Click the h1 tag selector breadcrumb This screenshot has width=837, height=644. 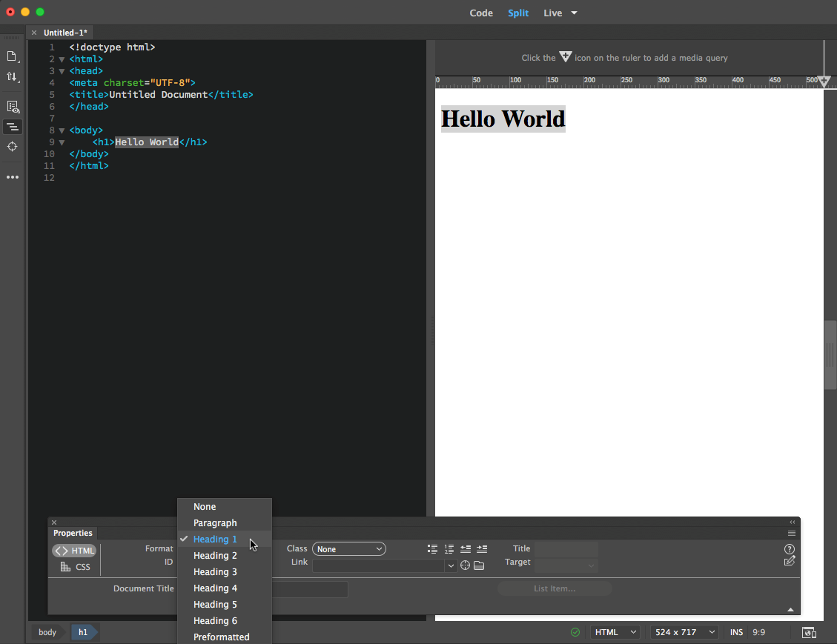click(x=83, y=632)
